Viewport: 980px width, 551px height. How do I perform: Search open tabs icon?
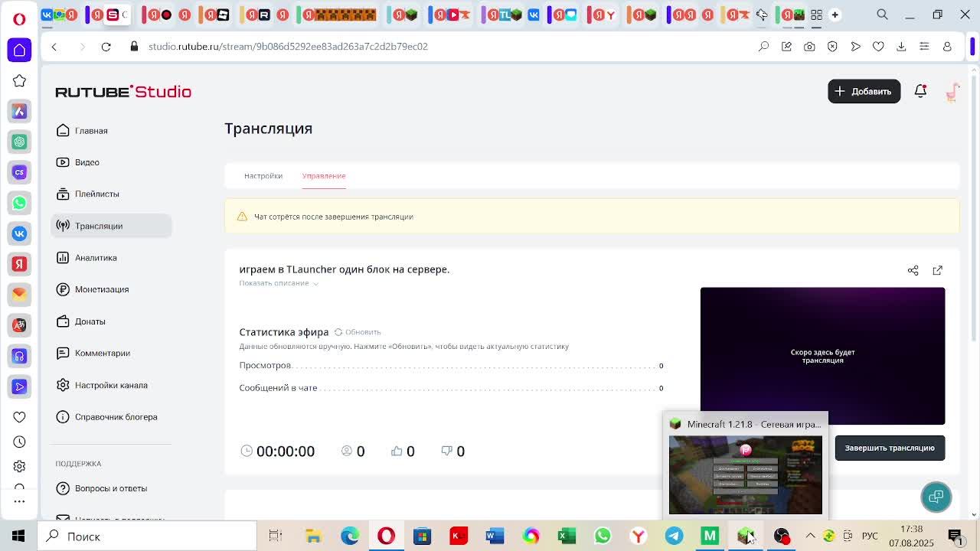click(x=882, y=15)
